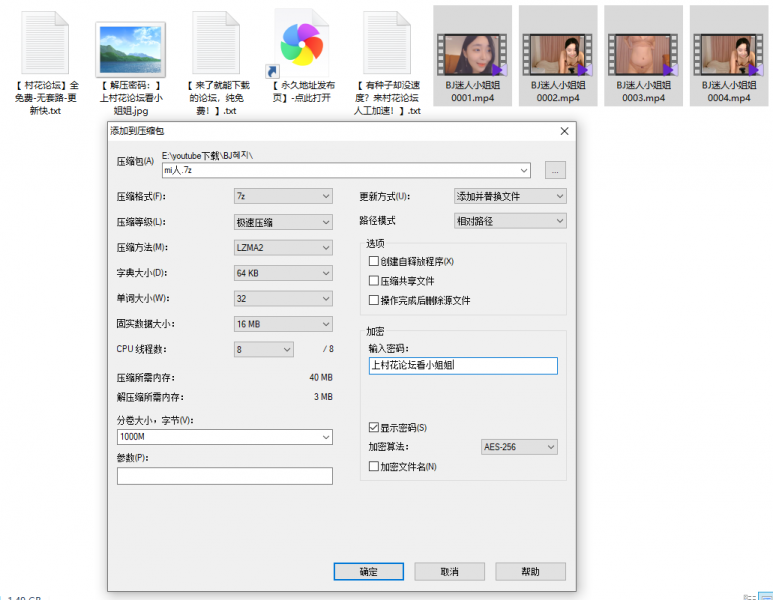Toggle the 显示密码 checkbox
The width and height of the screenshot is (773, 600).
(x=375, y=428)
